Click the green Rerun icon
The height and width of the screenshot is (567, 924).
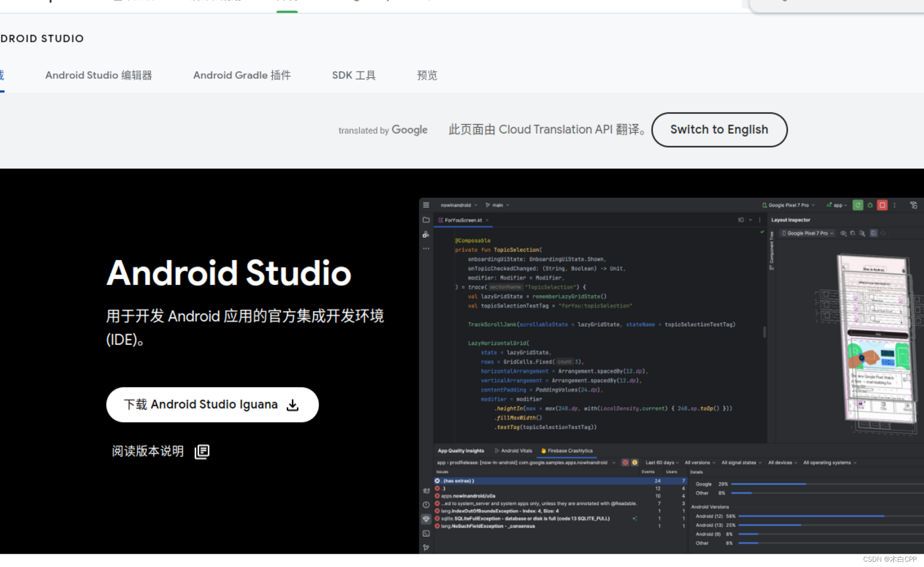(858, 205)
